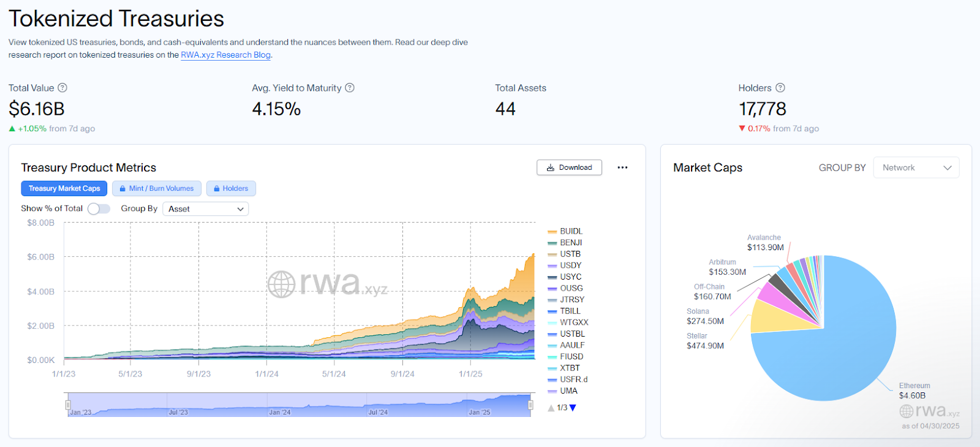Download the treasury metrics chart
The image size is (980, 447).
point(569,167)
